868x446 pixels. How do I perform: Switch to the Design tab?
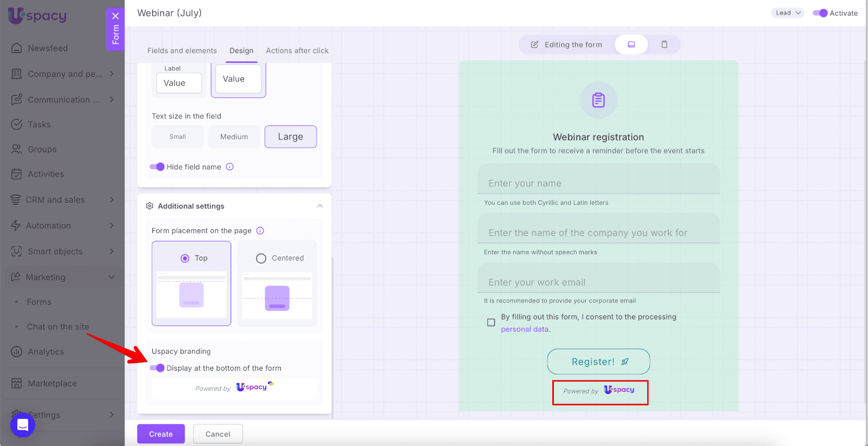click(241, 50)
